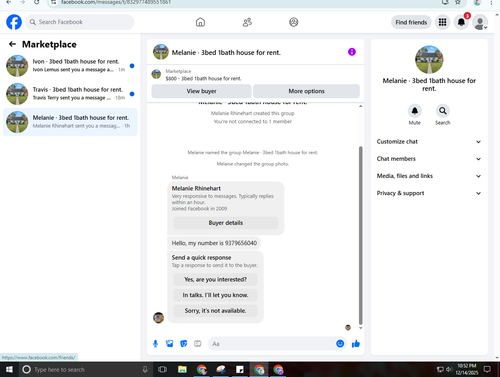Screen dimensions: 500x377
Task: Select Melanie 3bed 1bath conversation
Action: (70, 122)
